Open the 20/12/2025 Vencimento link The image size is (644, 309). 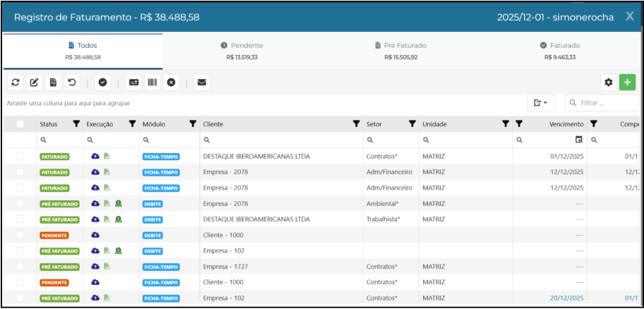point(567,298)
